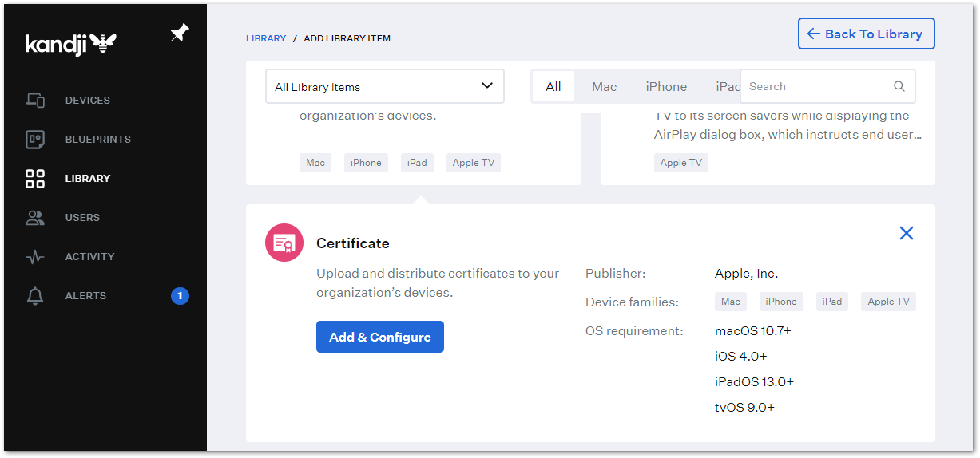
Task: Select the Library grid icon
Action: pos(35,179)
